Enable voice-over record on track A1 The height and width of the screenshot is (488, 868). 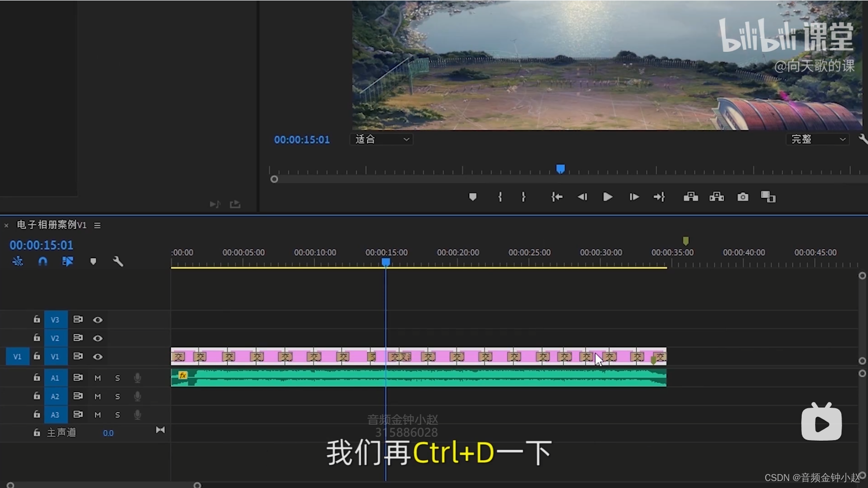(138, 378)
